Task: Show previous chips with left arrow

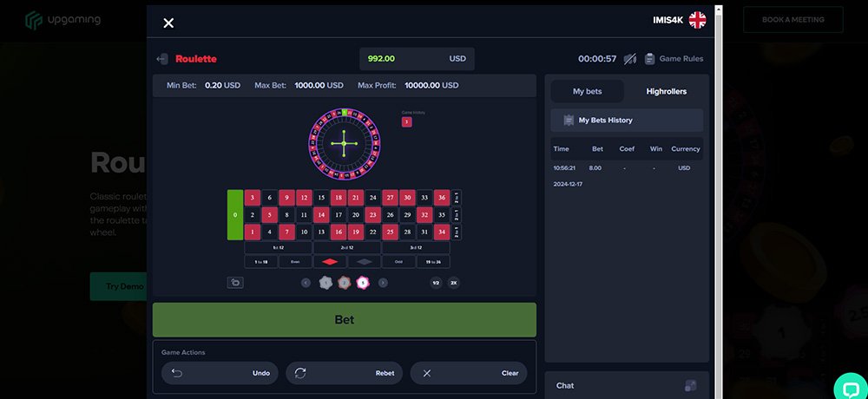Action: pos(306,282)
